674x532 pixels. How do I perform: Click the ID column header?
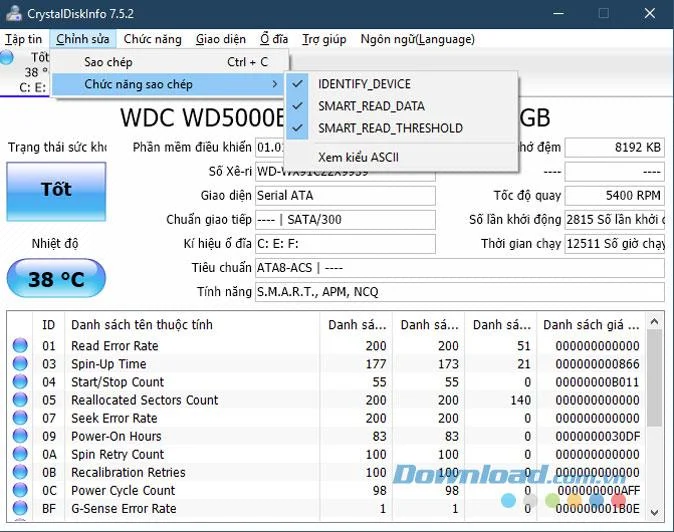coord(49,324)
